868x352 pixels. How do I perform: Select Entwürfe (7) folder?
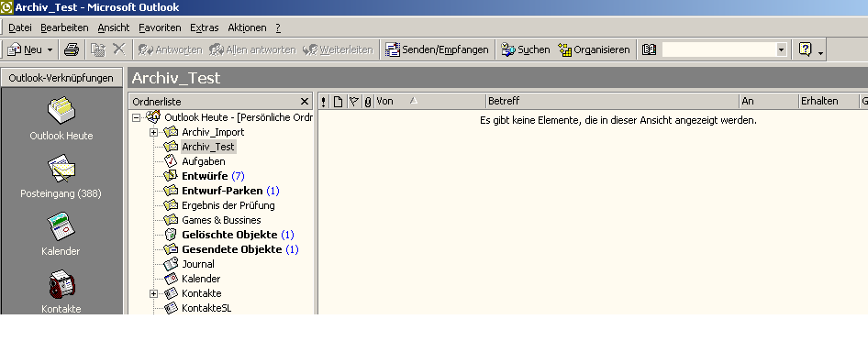tap(213, 176)
